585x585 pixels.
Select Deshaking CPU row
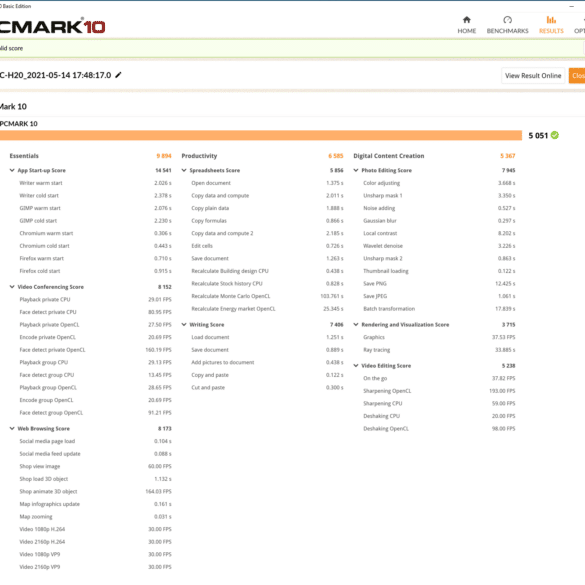(x=439, y=416)
